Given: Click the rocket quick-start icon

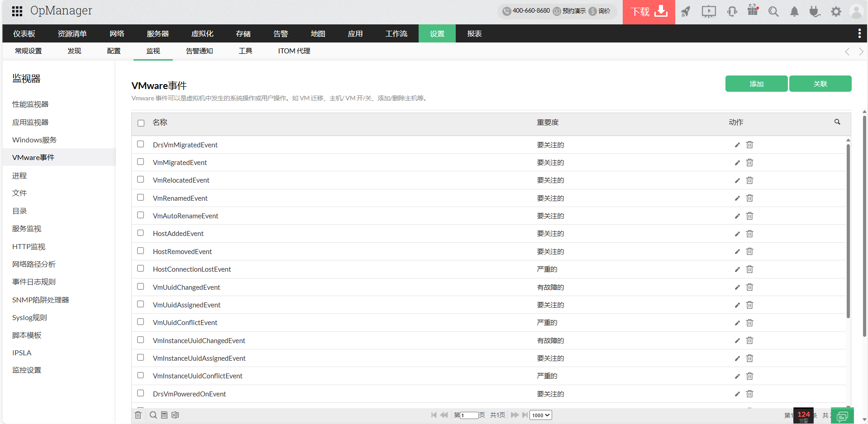Looking at the screenshot, I should point(686,11).
